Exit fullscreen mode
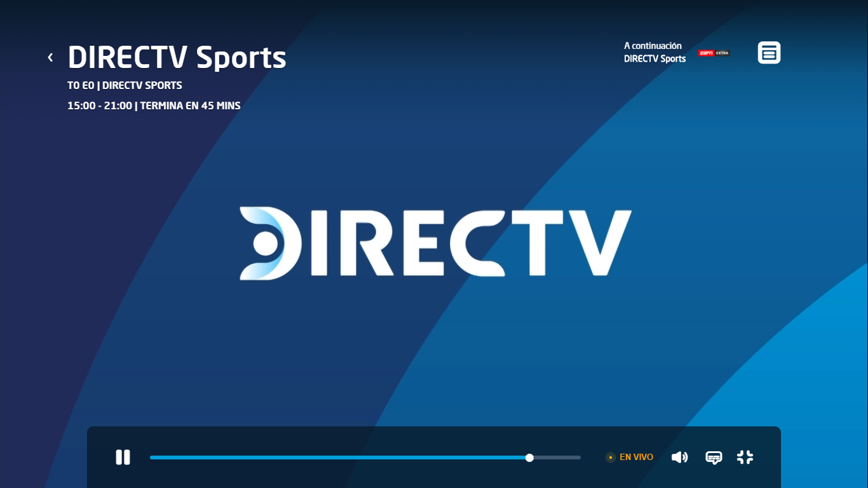This screenshot has height=488, width=868. coord(745,457)
